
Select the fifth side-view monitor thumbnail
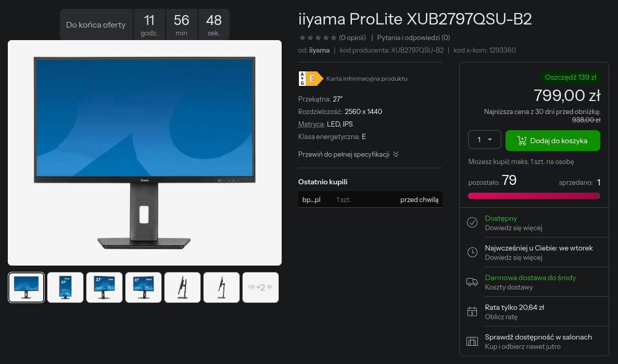[182, 287]
